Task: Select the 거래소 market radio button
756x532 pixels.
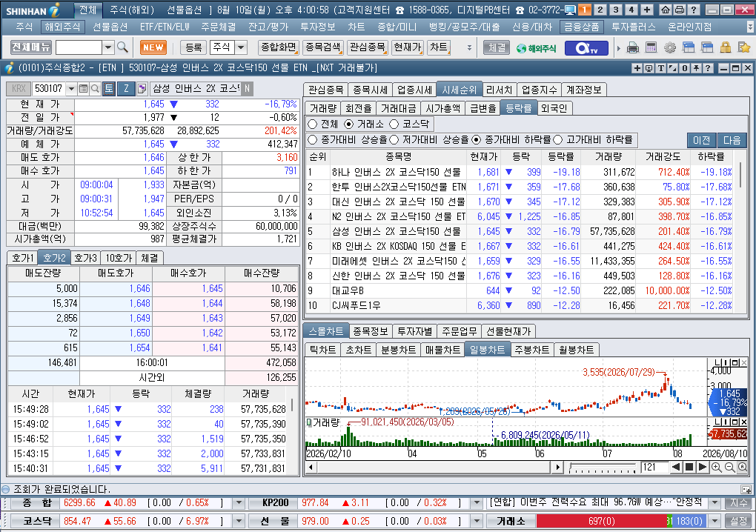Action: pos(348,124)
